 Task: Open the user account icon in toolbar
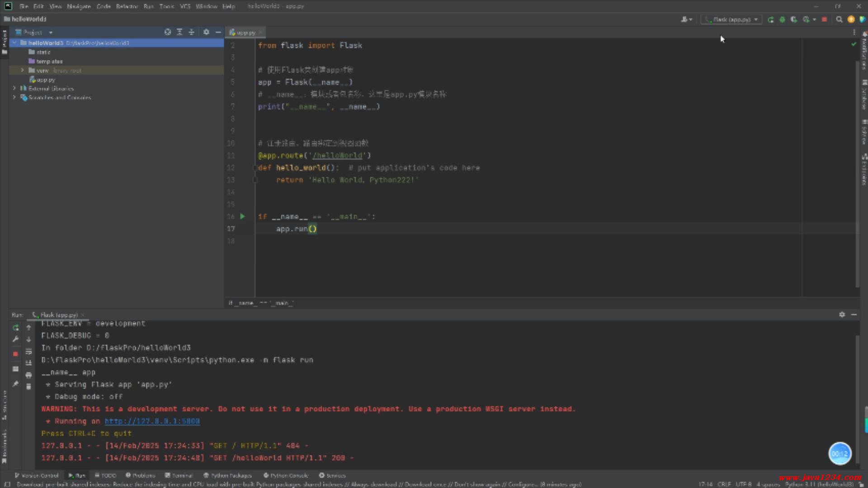click(x=685, y=19)
